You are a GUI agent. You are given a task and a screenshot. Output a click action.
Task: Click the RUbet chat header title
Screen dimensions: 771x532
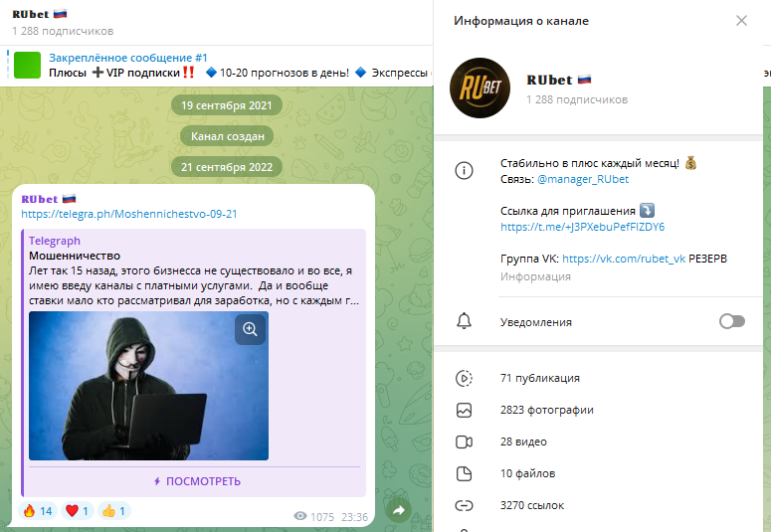tap(40, 14)
